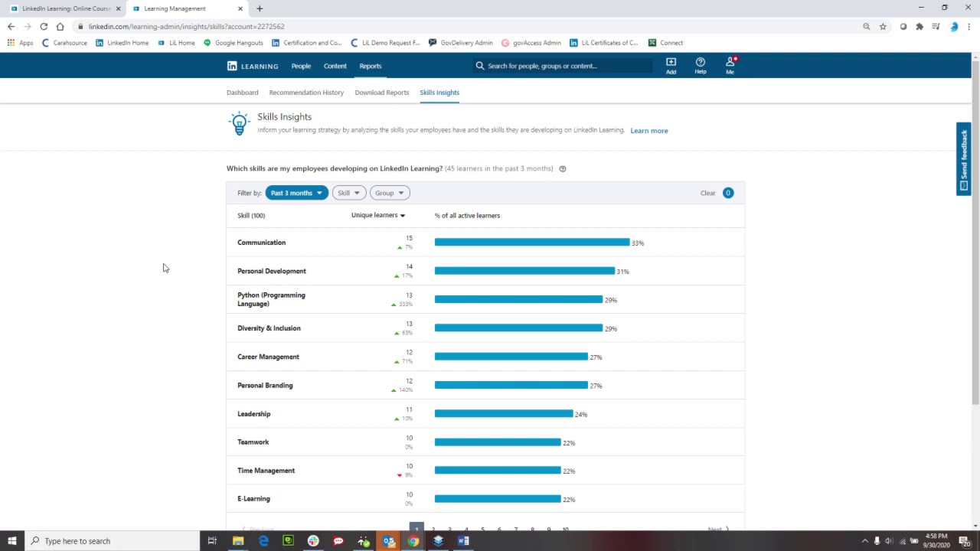This screenshot has width=980, height=551.
Task: Go back in browser history
Action: 11,27
